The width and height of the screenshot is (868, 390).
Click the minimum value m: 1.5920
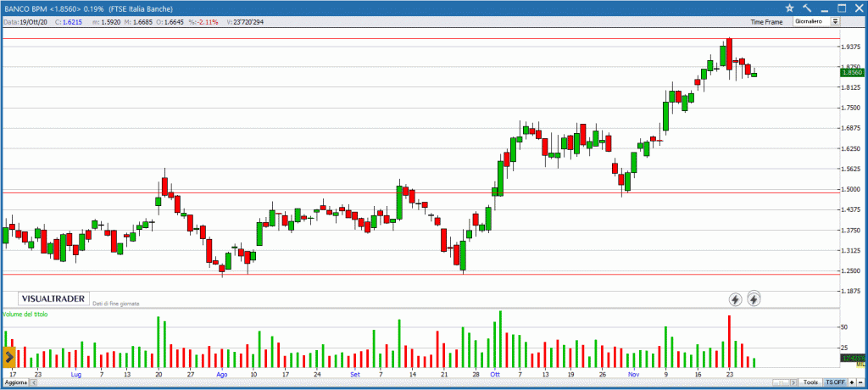tap(105, 22)
